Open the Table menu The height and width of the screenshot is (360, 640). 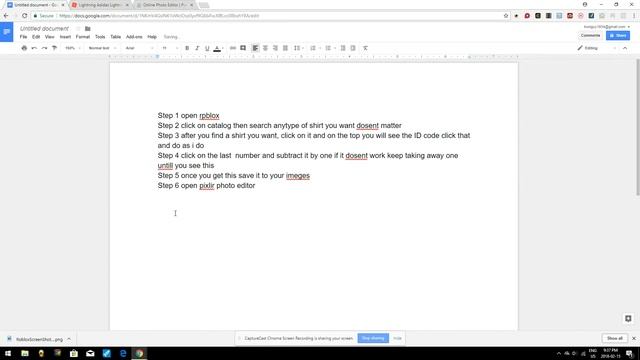pyautogui.click(x=116, y=37)
